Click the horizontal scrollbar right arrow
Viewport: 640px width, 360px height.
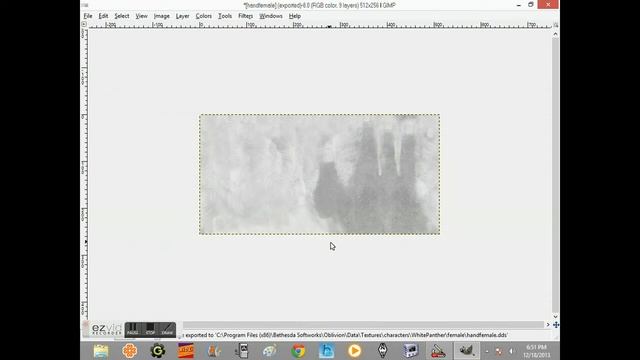[548, 325]
